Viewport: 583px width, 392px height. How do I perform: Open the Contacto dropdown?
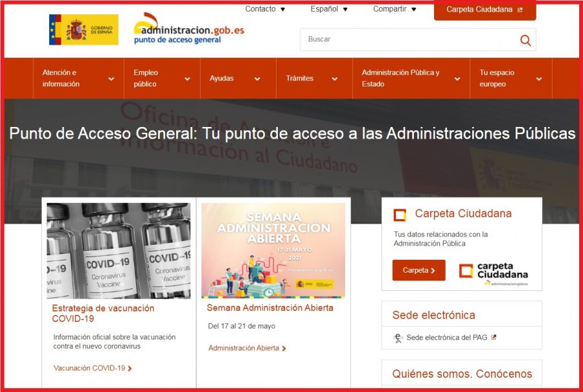click(x=265, y=9)
